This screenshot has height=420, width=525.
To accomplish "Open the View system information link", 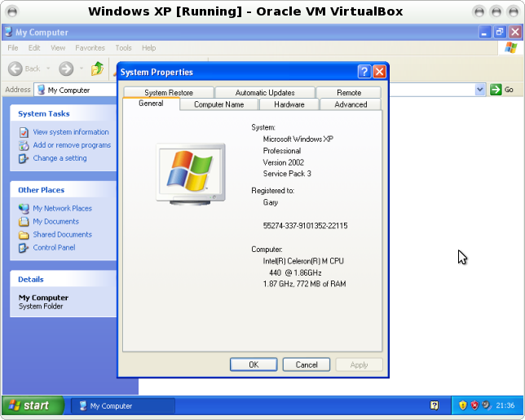I will [71, 132].
